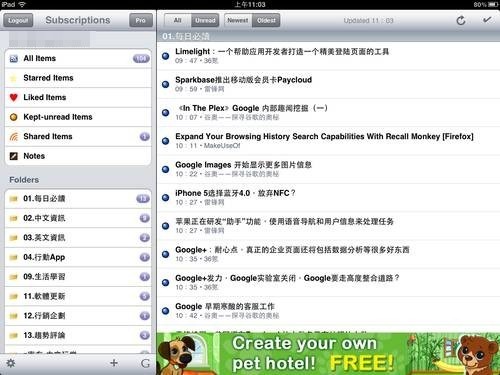Click folder icon of 09.生活學習
Image resolution: width=500 pixels, height=375 pixels.
coord(14,277)
